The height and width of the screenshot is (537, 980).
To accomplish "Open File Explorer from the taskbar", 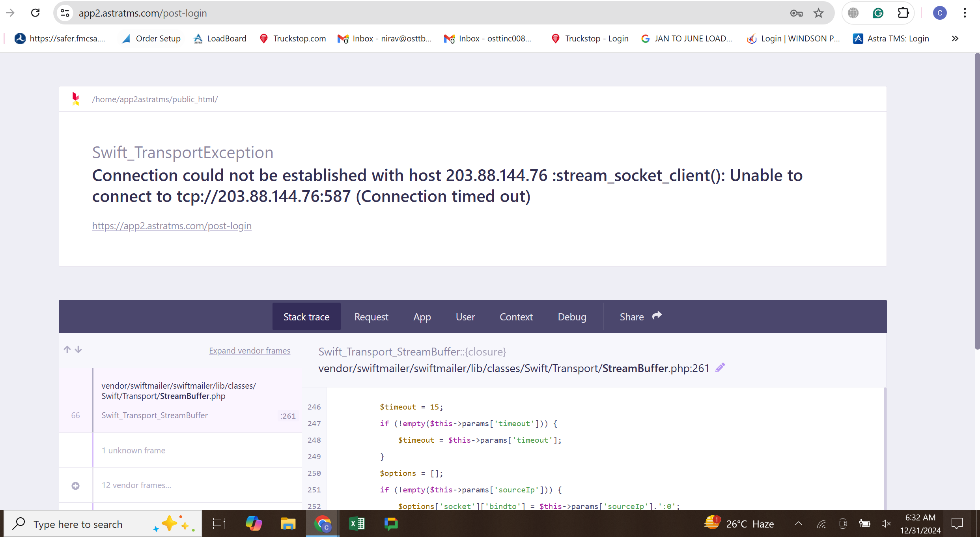I will tap(288, 524).
